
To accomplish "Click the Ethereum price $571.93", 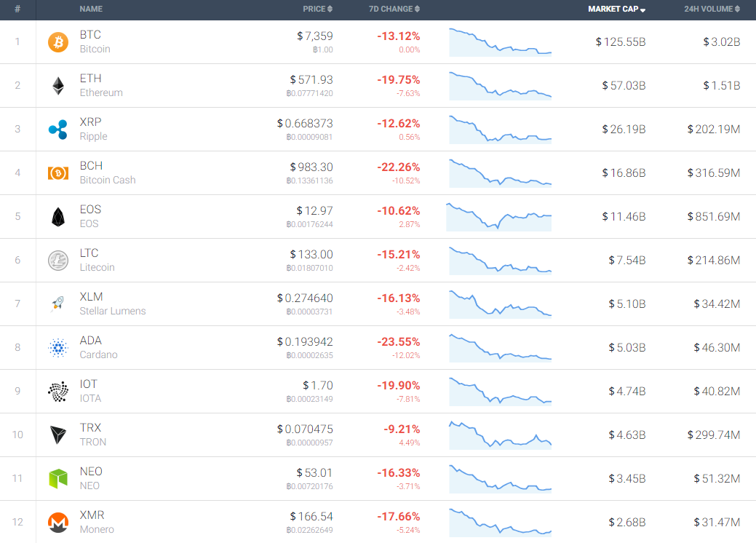I will [311, 79].
